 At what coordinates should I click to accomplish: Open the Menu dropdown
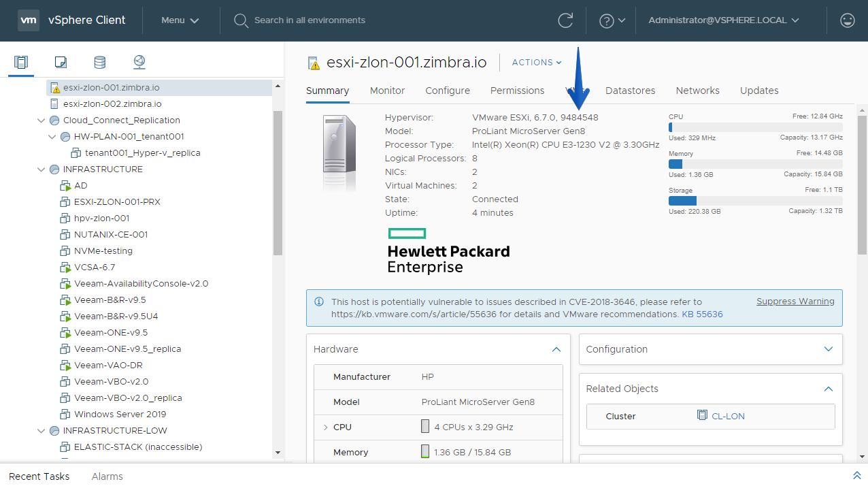pyautogui.click(x=180, y=20)
